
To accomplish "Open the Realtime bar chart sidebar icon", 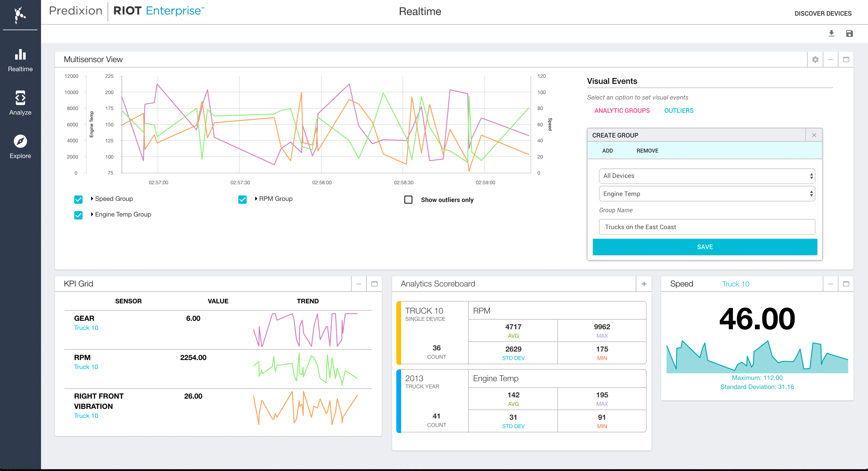I will point(20,55).
